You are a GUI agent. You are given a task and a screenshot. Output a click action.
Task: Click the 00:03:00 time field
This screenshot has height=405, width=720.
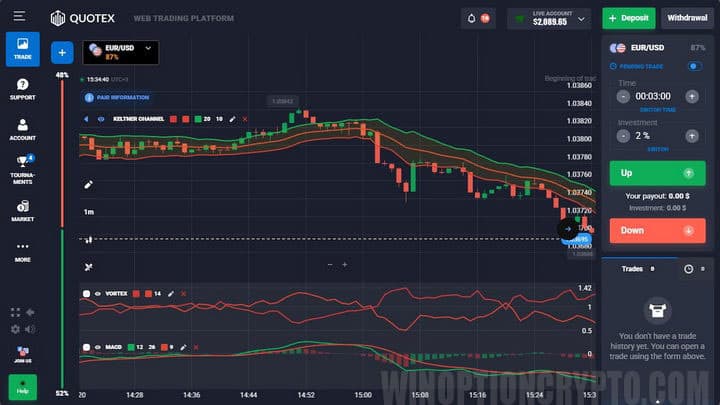tap(653, 96)
